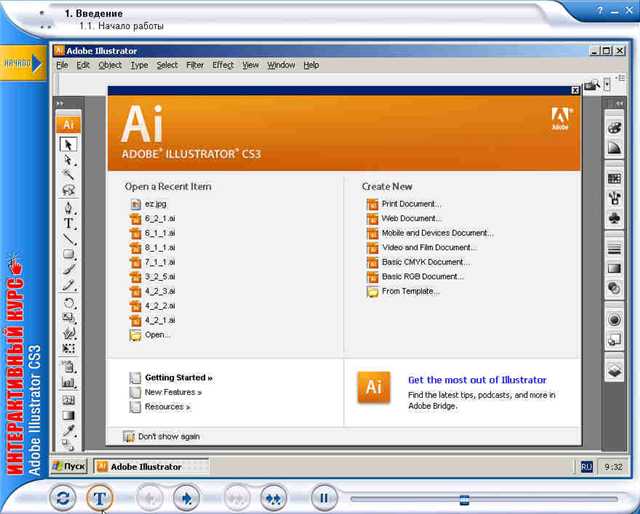The width and height of the screenshot is (640, 514).
Task: Select the Mesh tool
Action: 68,400
